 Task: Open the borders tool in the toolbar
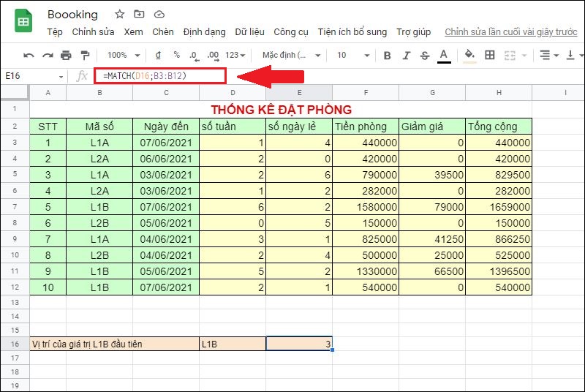pos(490,56)
